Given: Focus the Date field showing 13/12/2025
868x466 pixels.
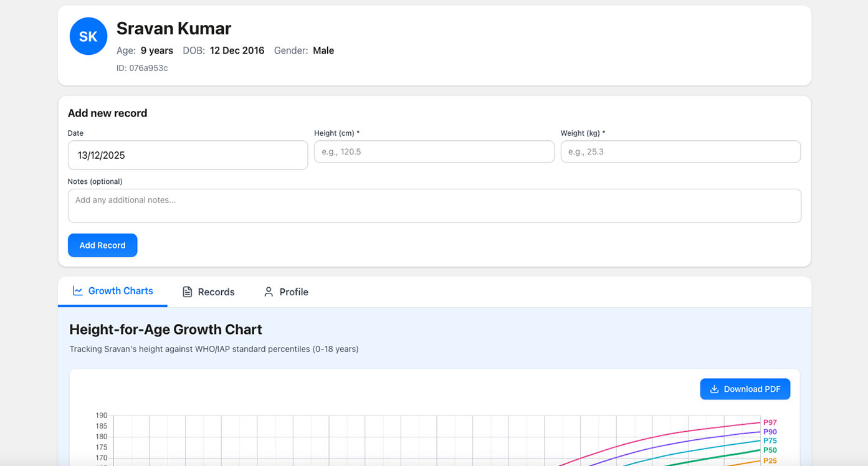Looking at the screenshot, I should 188,155.
